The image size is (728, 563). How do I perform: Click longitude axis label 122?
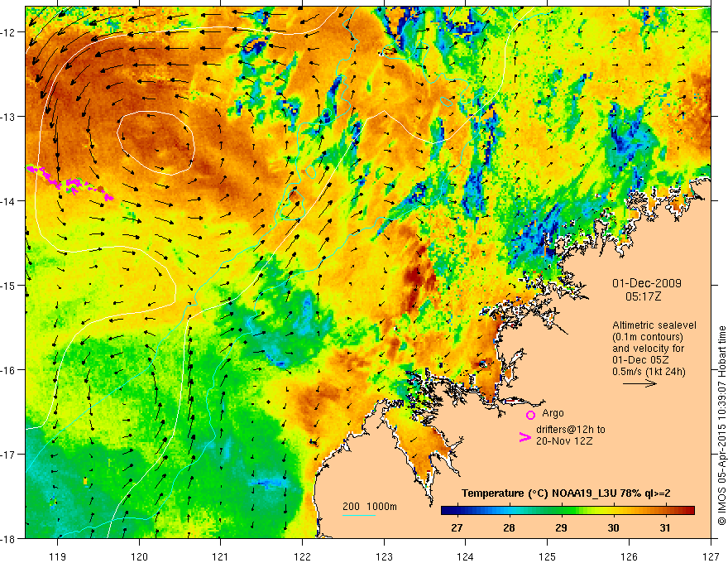[x=302, y=556]
